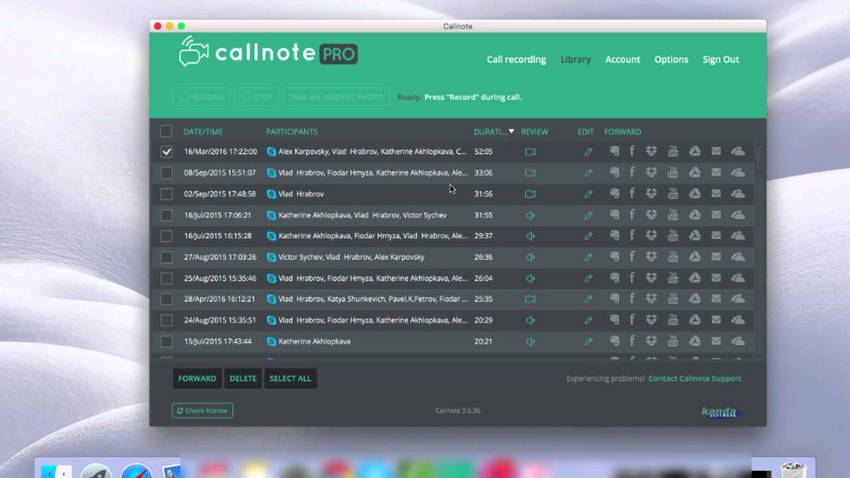This screenshot has width=850, height=478.
Task: Play video review of 02/Sep/2015 recording
Action: click(x=530, y=194)
